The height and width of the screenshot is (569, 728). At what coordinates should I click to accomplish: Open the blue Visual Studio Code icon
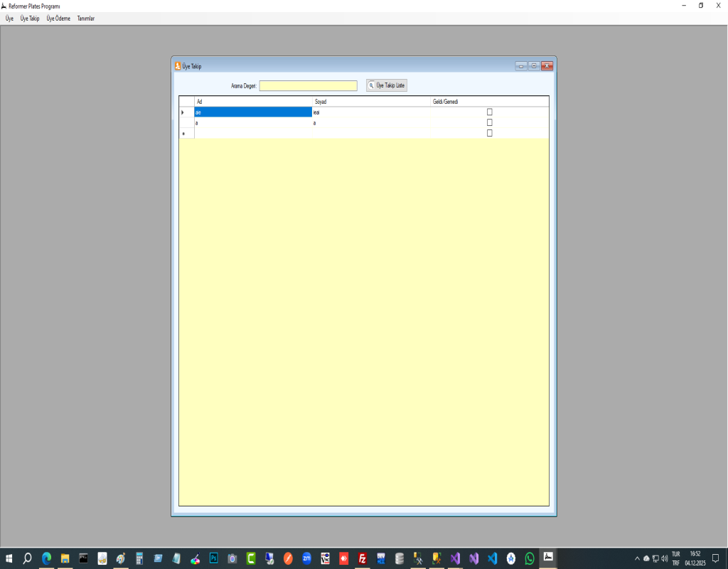click(x=492, y=558)
